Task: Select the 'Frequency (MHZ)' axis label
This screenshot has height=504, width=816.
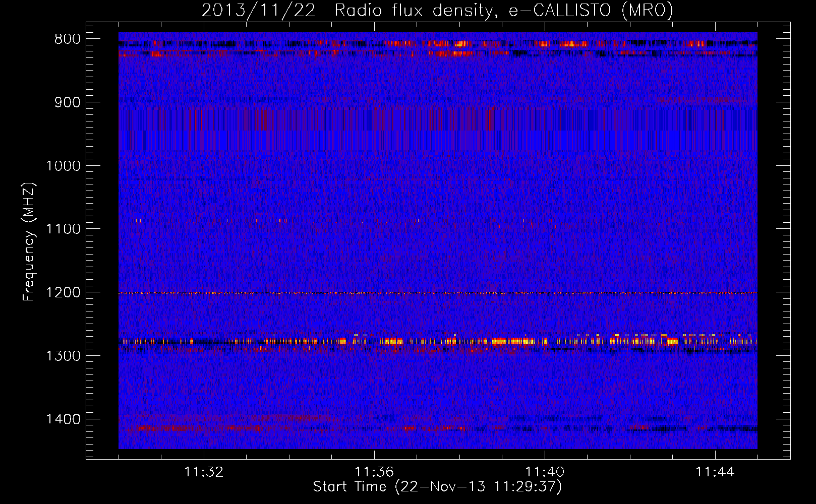Action: [x=29, y=242]
